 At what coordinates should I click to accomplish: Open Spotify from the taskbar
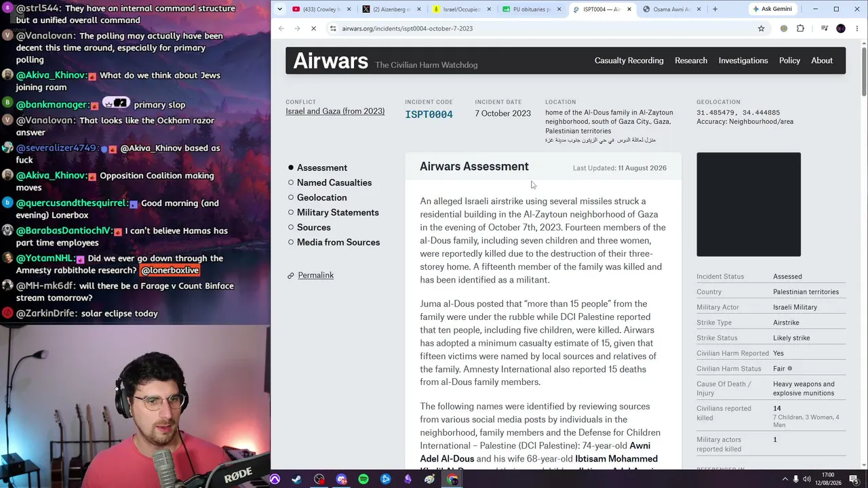click(x=363, y=479)
